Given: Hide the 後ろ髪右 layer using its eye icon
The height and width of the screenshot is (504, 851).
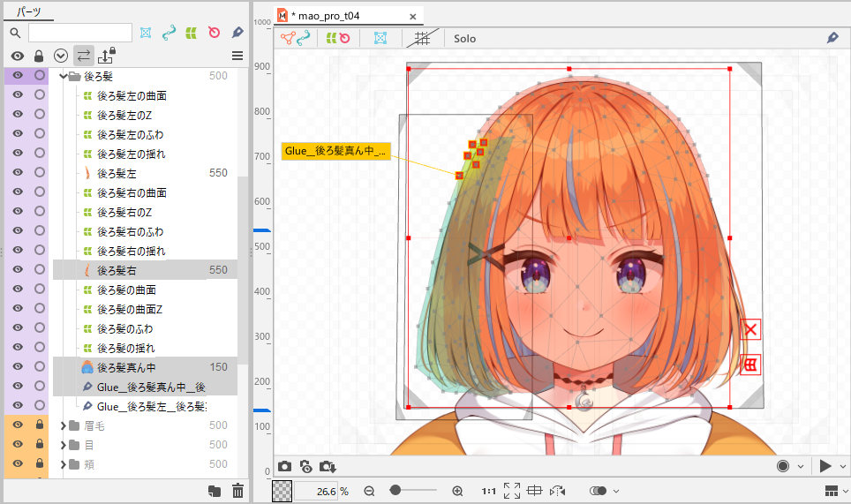Looking at the screenshot, I should (17, 269).
